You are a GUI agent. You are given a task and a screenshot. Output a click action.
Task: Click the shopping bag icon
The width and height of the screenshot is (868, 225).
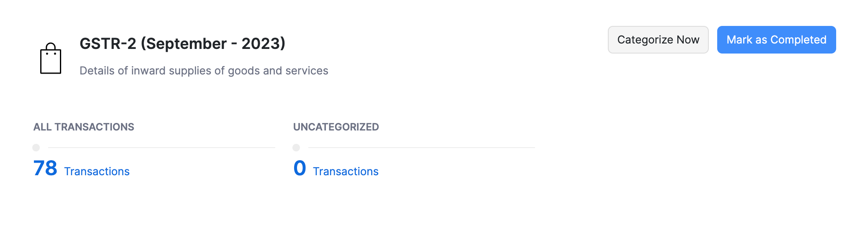51,59
